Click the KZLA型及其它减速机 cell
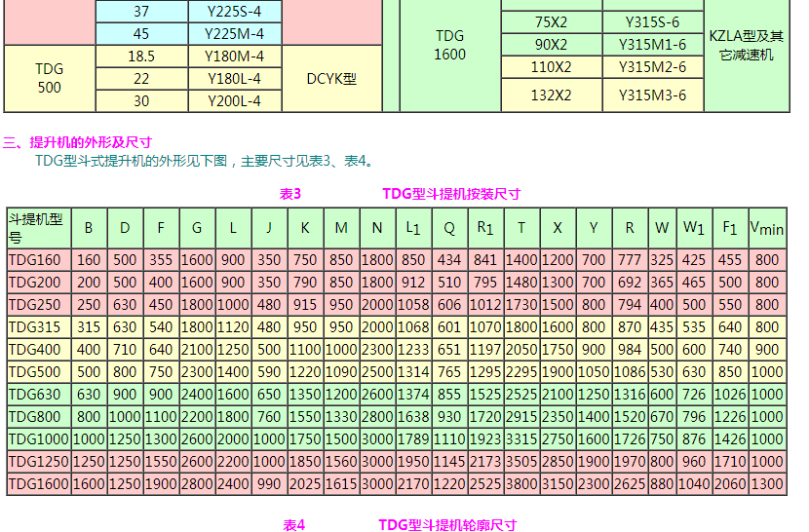This screenshot has width=809, height=532. [746, 46]
